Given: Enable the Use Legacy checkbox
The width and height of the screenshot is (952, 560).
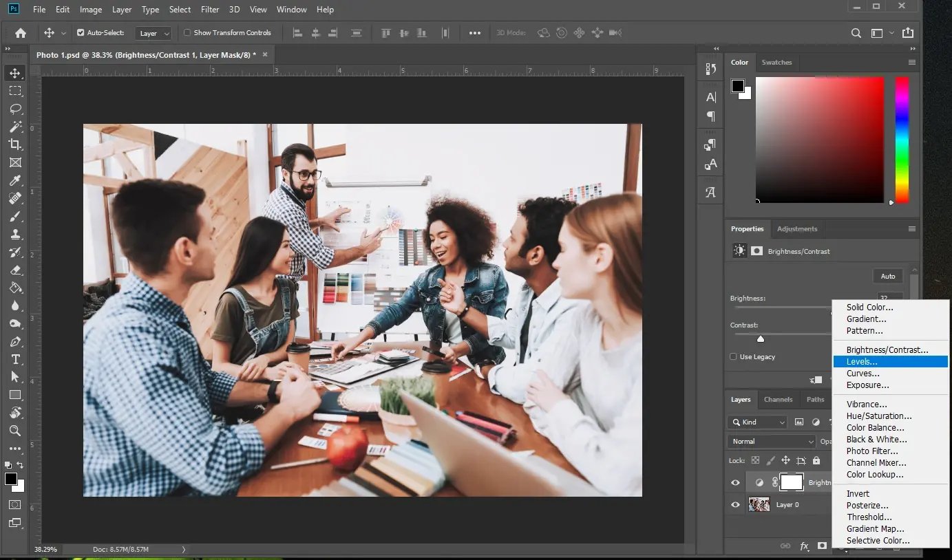Looking at the screenshot, I should [733, 356].
